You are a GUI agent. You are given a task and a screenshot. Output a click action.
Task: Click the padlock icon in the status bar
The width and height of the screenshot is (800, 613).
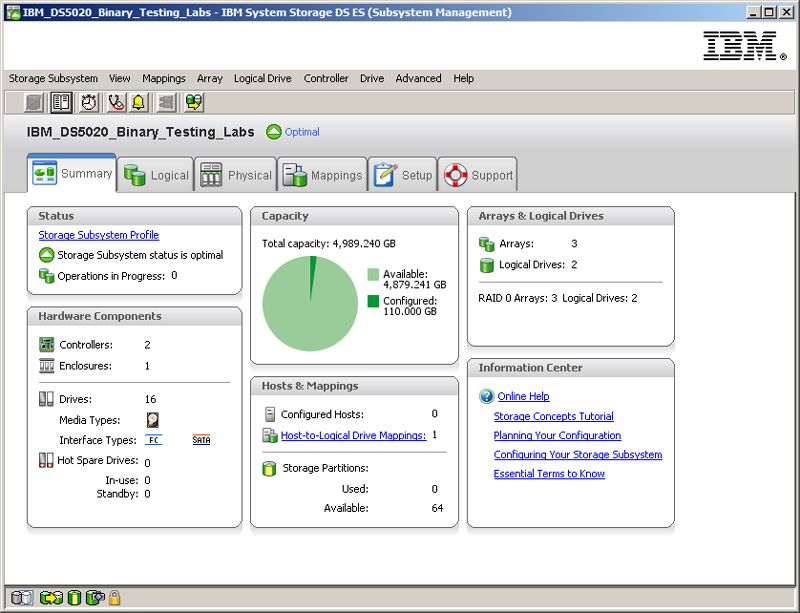pyautogui.click(x=114, y=598)
